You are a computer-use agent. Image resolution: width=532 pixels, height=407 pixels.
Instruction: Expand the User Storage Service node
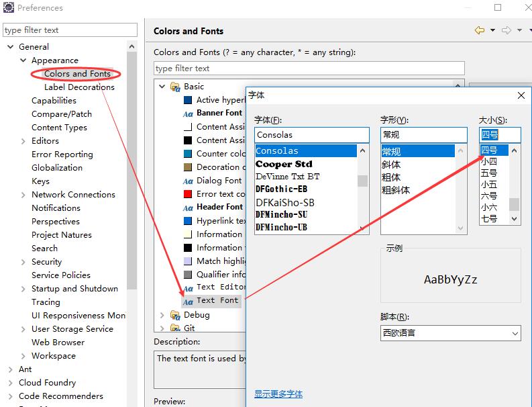click(x=23, y=329)
